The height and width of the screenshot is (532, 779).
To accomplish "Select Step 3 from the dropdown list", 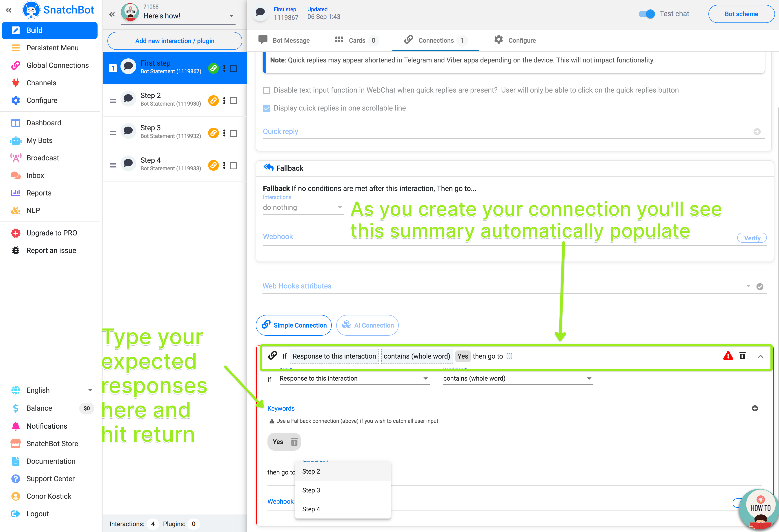I will pyautogui.click(x=311, y=490).
